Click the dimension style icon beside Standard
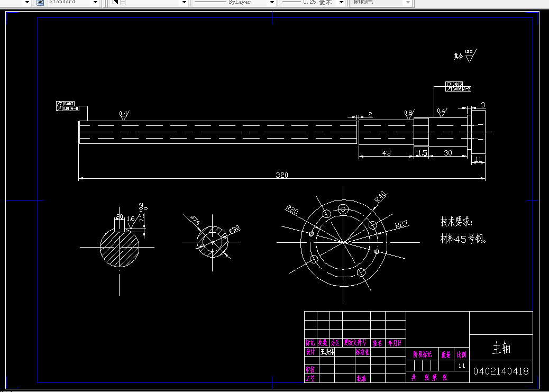Screen dimensions: 549x392 click(x=40, y=3)
